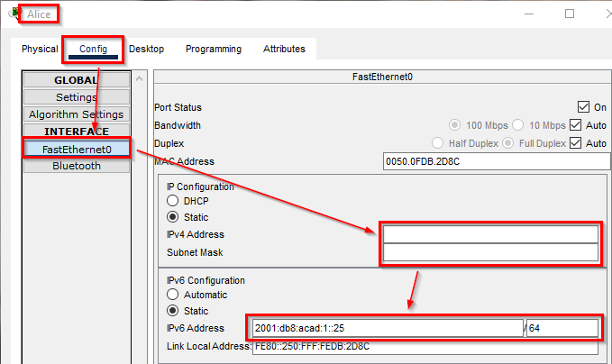Image resolution: width=612 pixels, height=364 pixels.
Task: Choose Static for IP Configuration
Action: (x=172, y=216)
